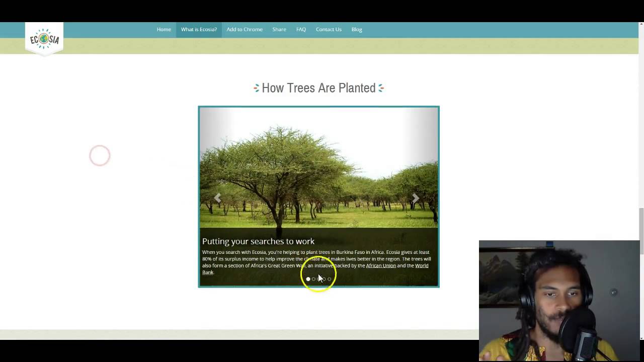Show the previous carousel slide
Viewport: 644px width, 362px height.
click(217, 198)
